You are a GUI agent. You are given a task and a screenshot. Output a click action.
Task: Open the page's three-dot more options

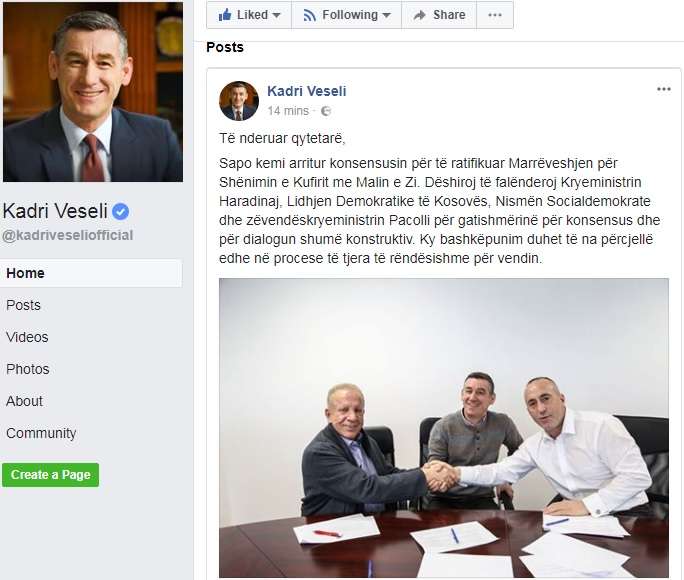[495, 15]
